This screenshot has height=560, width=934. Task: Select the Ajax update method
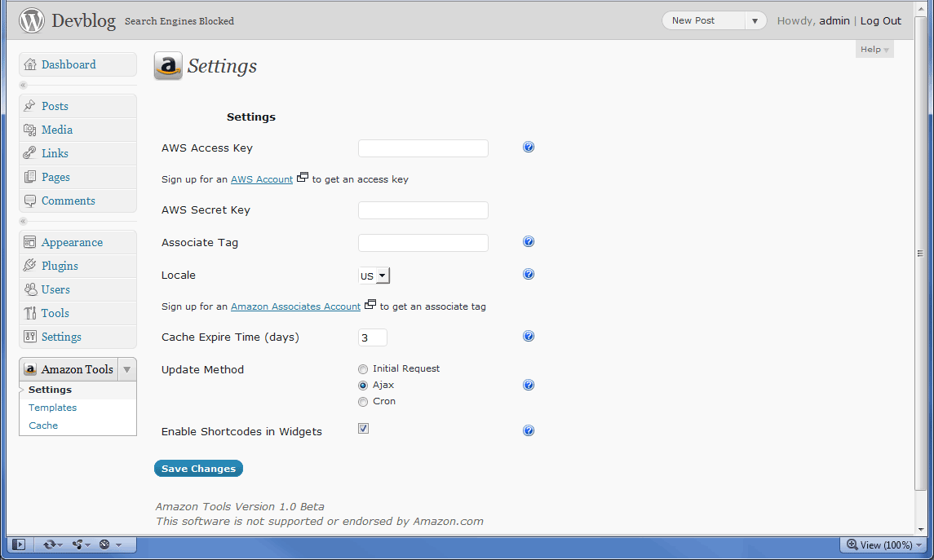point(363,386)
